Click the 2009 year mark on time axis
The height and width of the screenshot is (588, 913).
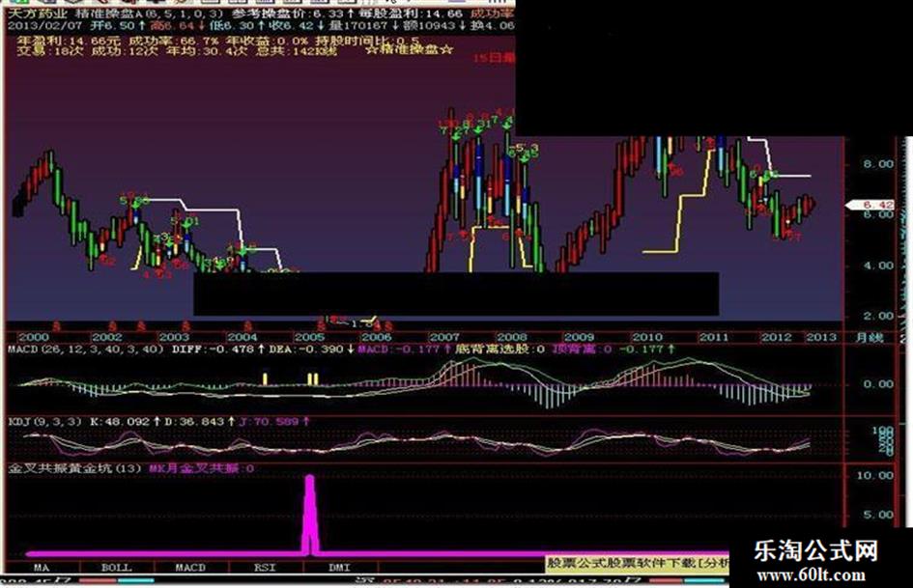click(x=580, y=337)
